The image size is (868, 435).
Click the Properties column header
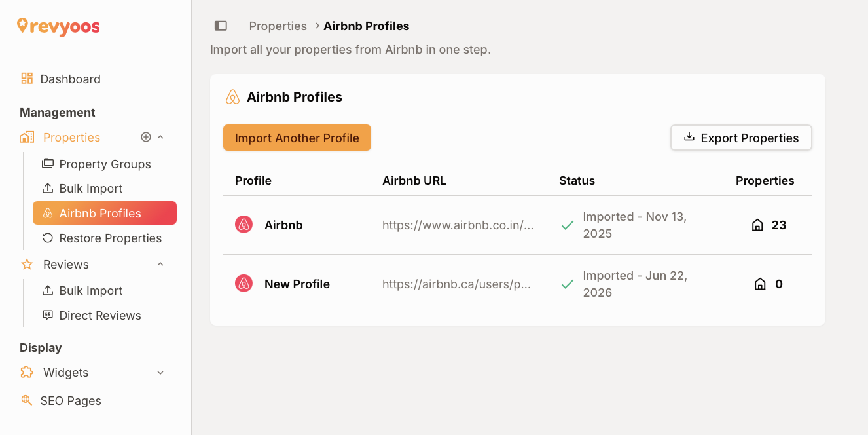pos(765,181)
